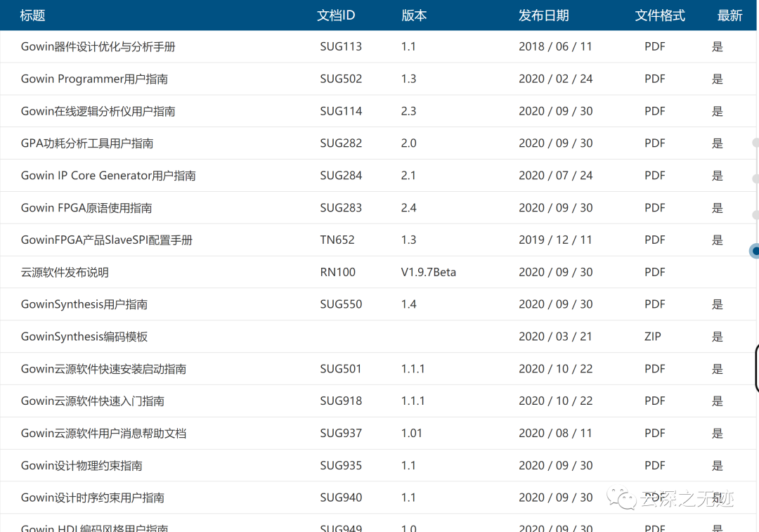The width and height of the screenshot is (759, 532).
Task: Select document ID SUG283
Action: pos(341,207)
